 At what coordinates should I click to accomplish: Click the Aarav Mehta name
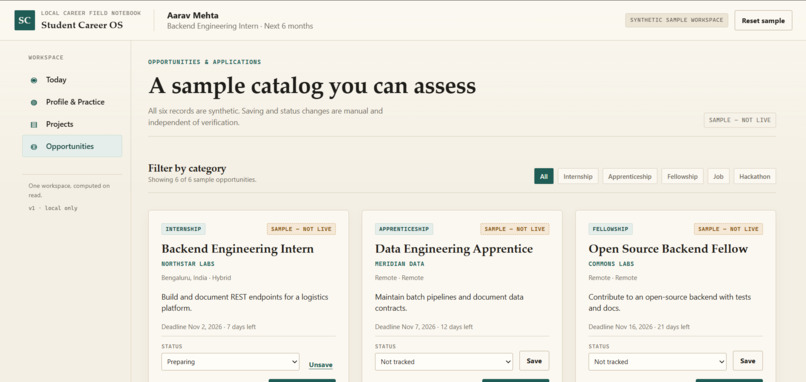192,15
